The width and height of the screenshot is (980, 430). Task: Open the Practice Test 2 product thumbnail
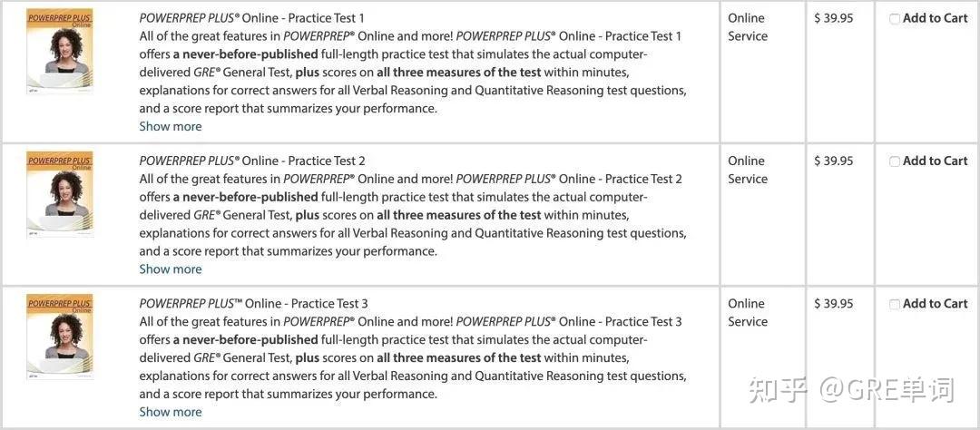[59, 194]
